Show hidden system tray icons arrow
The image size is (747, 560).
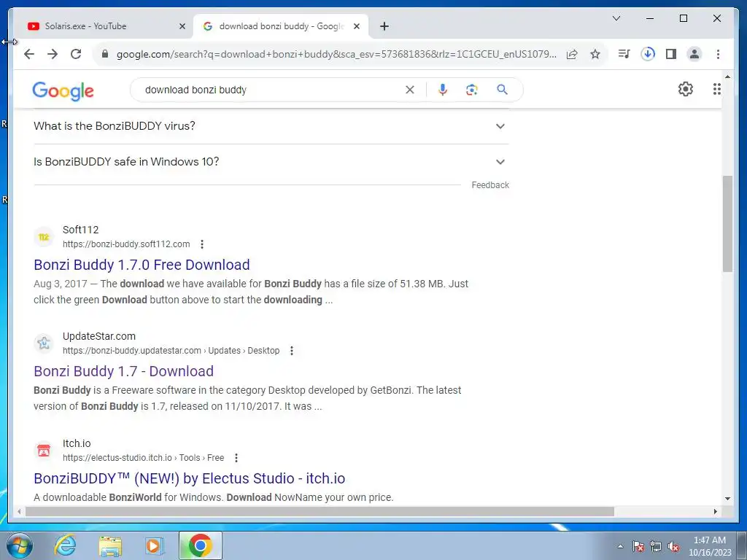point(620,546)
